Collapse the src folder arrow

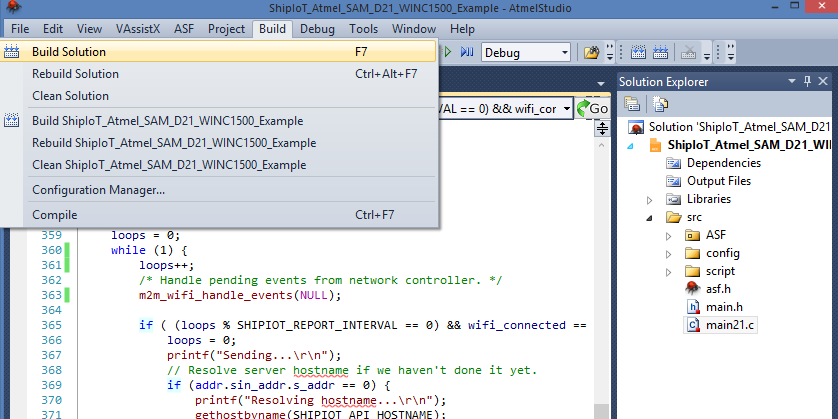[649, 218]
